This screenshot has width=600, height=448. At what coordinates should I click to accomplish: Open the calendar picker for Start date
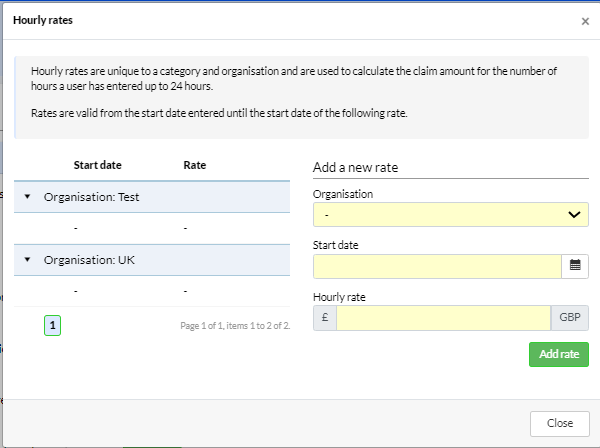575,266
